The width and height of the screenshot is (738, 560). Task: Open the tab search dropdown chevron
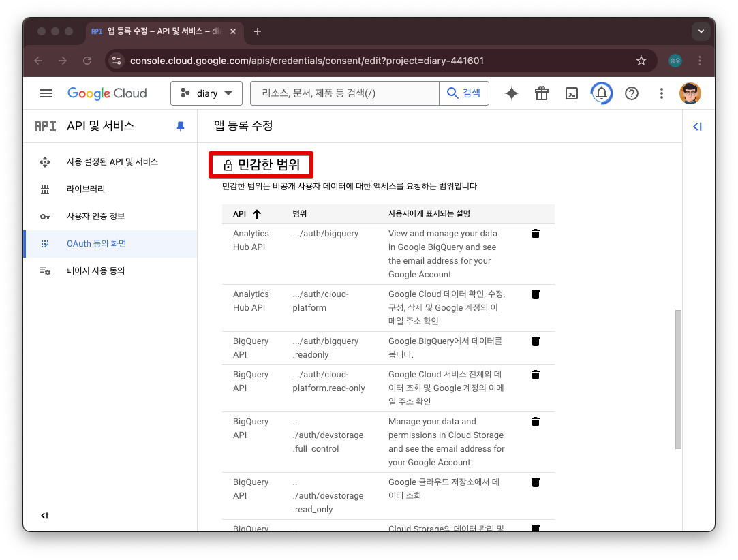coord(701,31)
